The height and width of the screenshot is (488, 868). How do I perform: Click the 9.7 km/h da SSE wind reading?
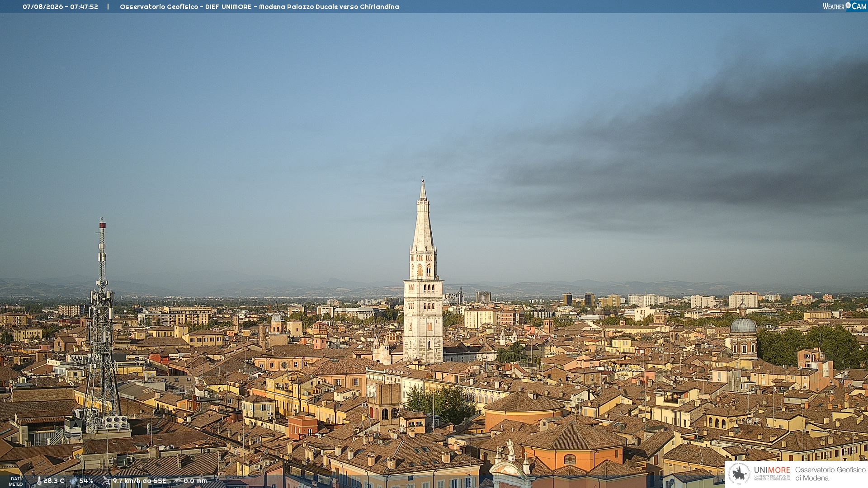coord(139,481)
